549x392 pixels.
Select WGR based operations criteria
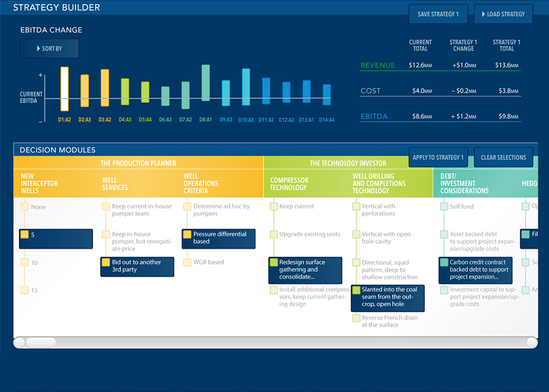[x=187, y=262]
